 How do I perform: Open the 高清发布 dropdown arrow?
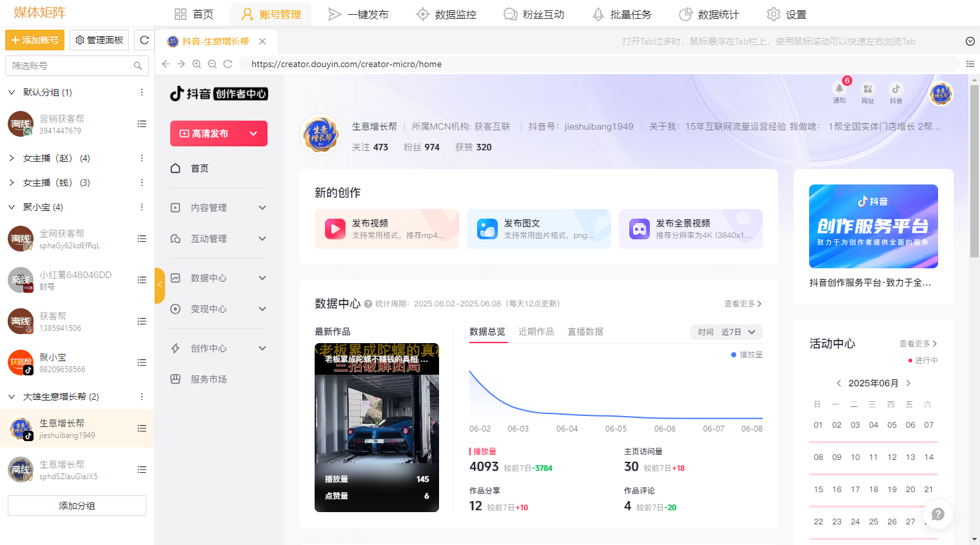click(x=253, y=134)
